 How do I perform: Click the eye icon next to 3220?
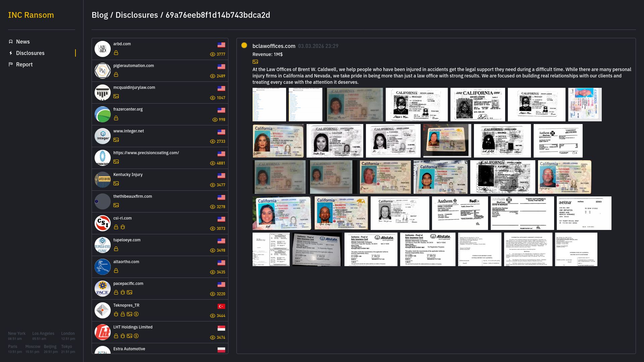coord(212,294)
